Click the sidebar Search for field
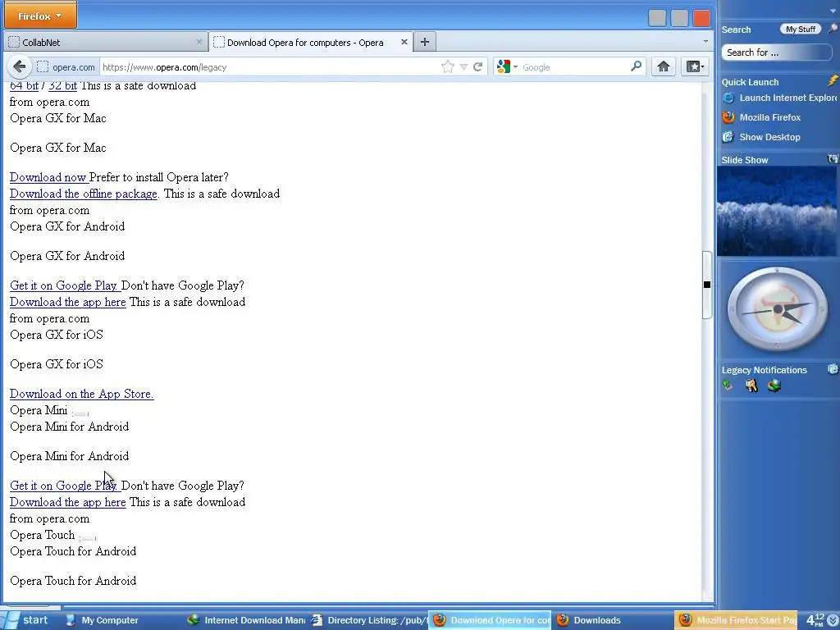Image resolution: width=840 pixels, height=630 pixels. point(777,52)
